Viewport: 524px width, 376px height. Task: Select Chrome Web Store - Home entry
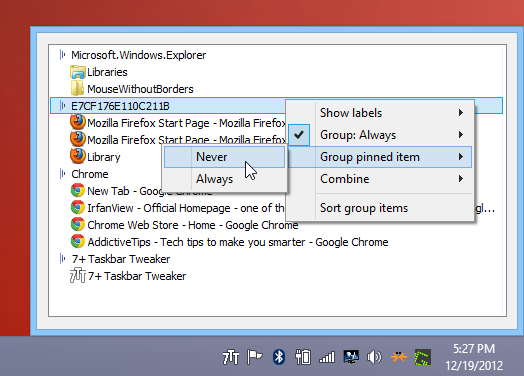click(x=193, y=225)
